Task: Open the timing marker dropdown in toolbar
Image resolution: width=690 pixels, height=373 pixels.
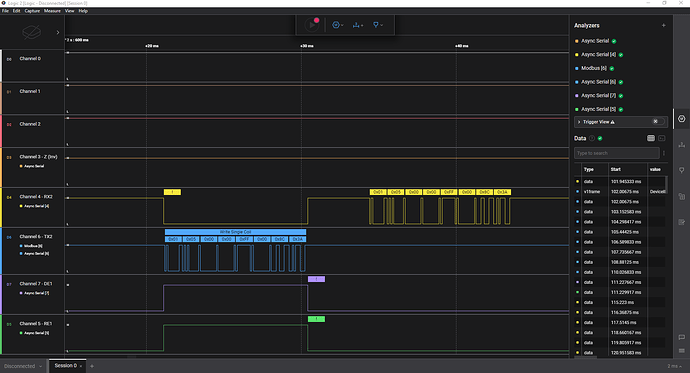Action: coord(378,25)
